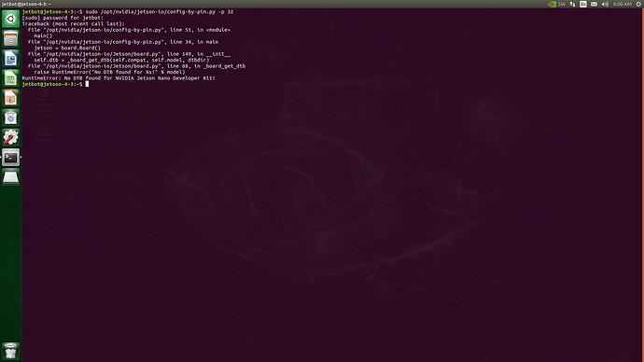Launch LibreOffice Calc from the dock

10,78
